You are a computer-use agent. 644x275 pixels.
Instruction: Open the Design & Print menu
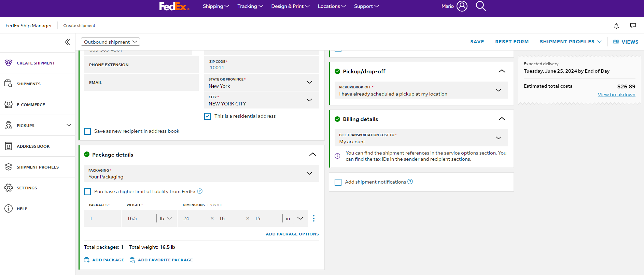click(290, 6)
